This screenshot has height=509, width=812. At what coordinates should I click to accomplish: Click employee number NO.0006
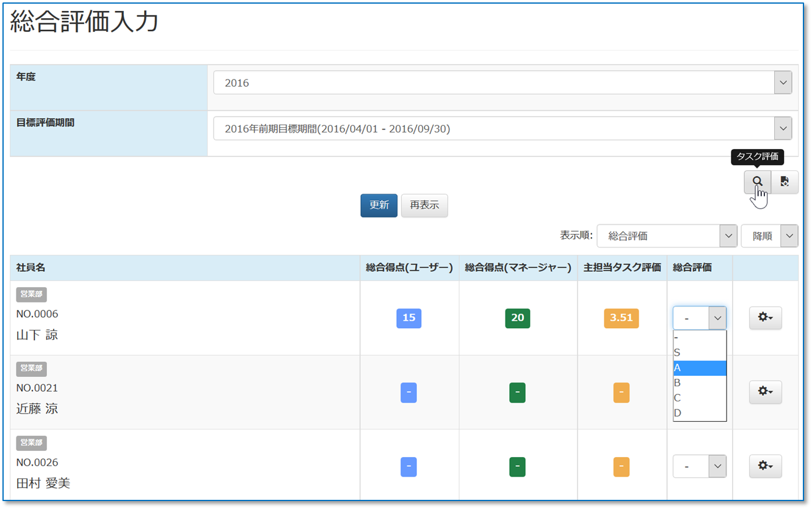click(37, 314)
